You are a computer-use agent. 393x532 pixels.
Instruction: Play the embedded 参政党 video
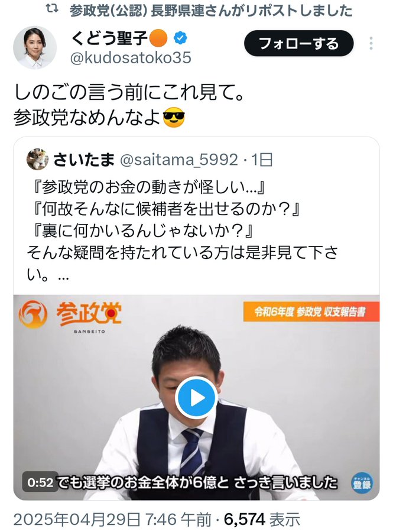[x=196, y=397]
